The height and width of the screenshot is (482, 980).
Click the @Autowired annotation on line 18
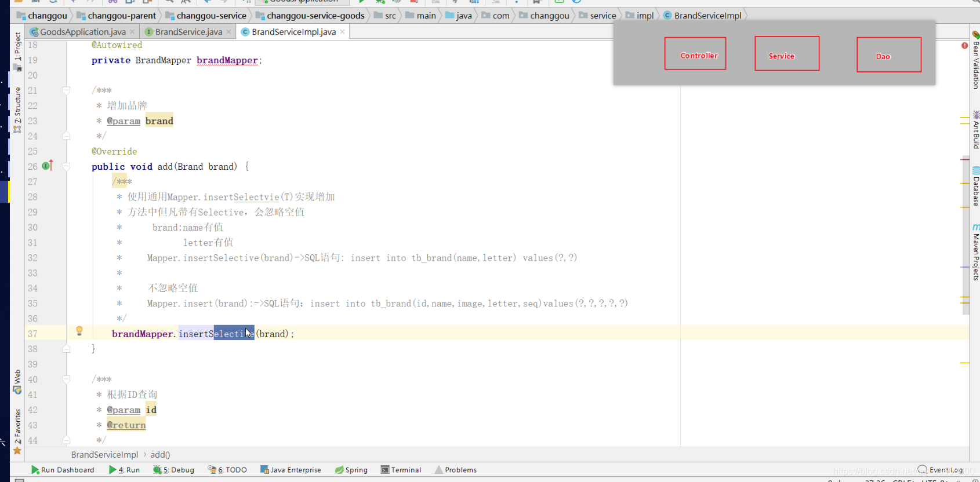117,45
